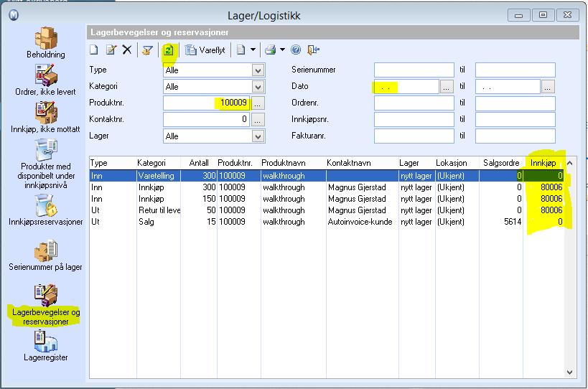Sort by Lokasjon column header
This screenshot has height=389, width=588.
point(457,163)
